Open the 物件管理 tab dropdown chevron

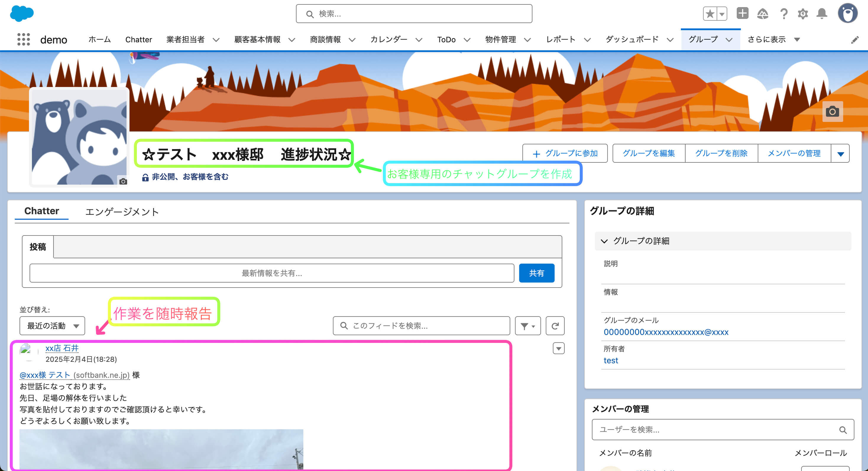pos(528,40)
